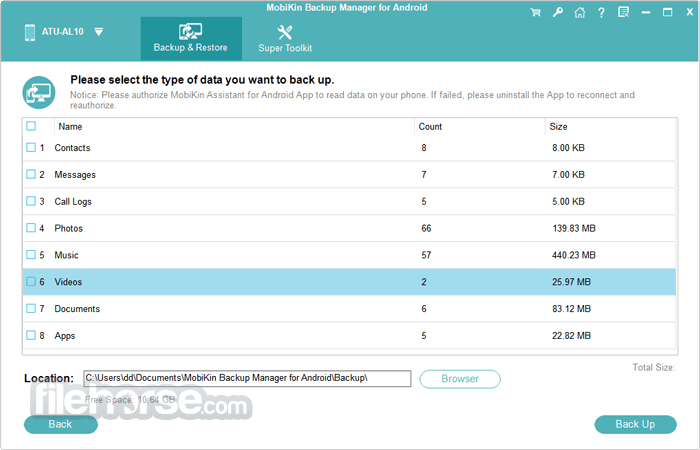Click the Super Toolkit wrench icon
700x450 pixels.
tap(285, 32)
